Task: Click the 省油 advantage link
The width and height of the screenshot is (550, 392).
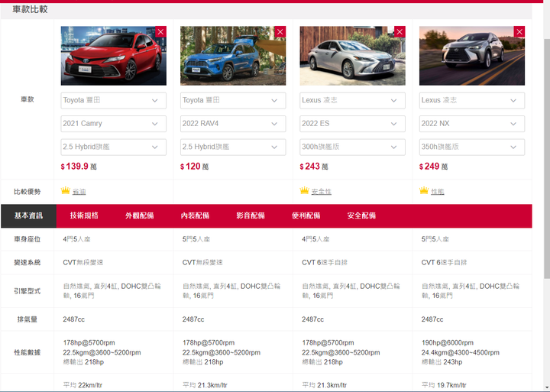Action: (x=79, y=192)
